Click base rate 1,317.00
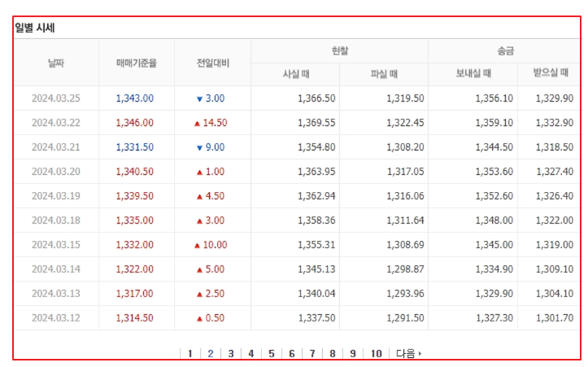Screen dimensions: 588x367 pos(135,294)
